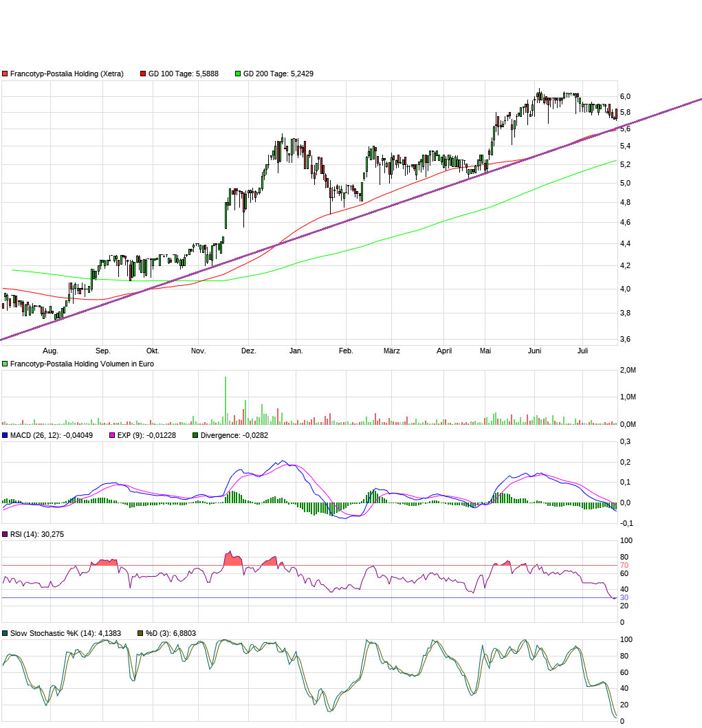This screenshot has width=702, height=728.
Task: Click the olive %D (3) legend square
Action: pyautogui.click(x=140, y=633)
